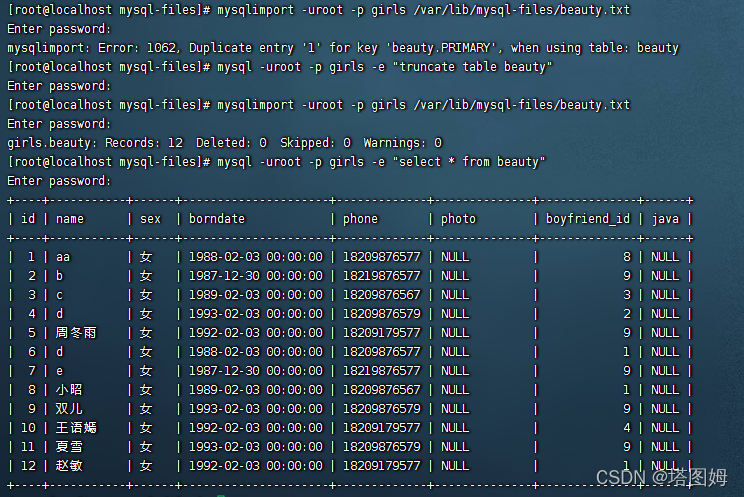The width and height of the screenshot is (744, 497).
Task: Click 'Deleted: 0' in the import result
Action: pos(231,143)
